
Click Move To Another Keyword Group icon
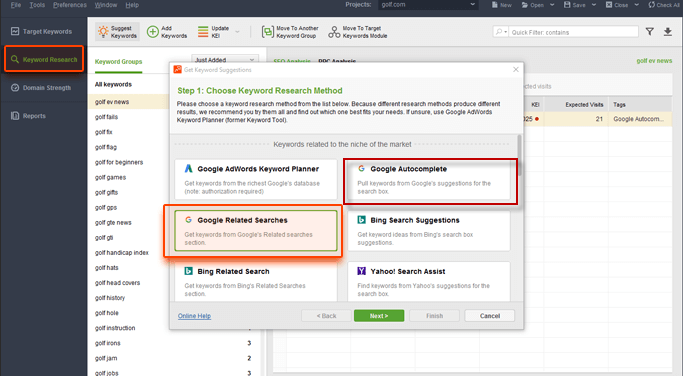pyautogui.click(x=267, y=32)
